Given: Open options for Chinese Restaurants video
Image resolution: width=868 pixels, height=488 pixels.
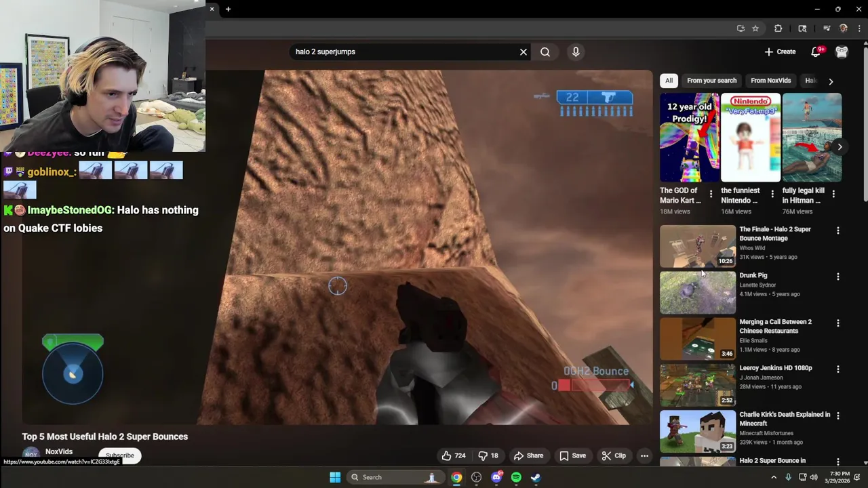Looking at the screenshot, I should 837,323.
